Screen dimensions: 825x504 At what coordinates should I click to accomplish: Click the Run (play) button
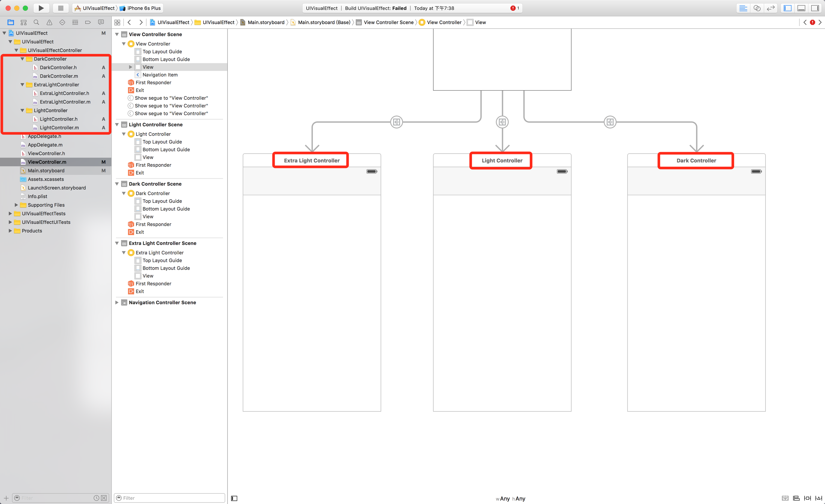pyautogui.click(x=41, y=8)
